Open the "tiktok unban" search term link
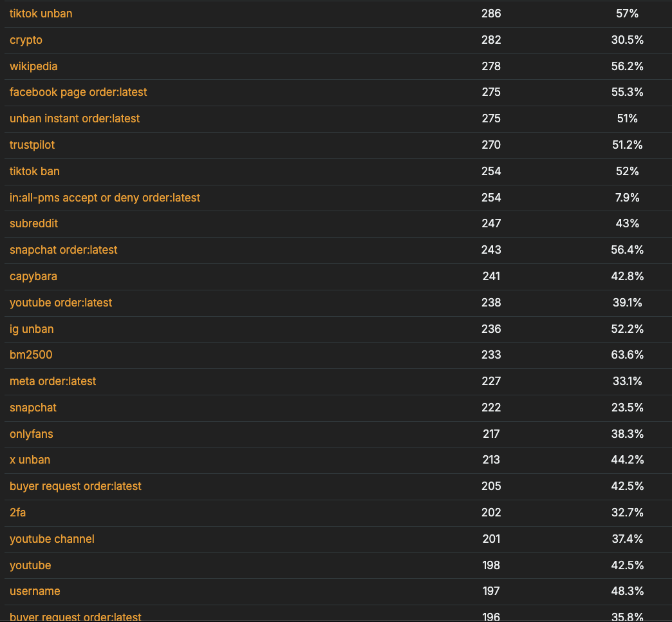Image resolution: width=672 pixels, height=622 pixels. click(x=41, y=14)
